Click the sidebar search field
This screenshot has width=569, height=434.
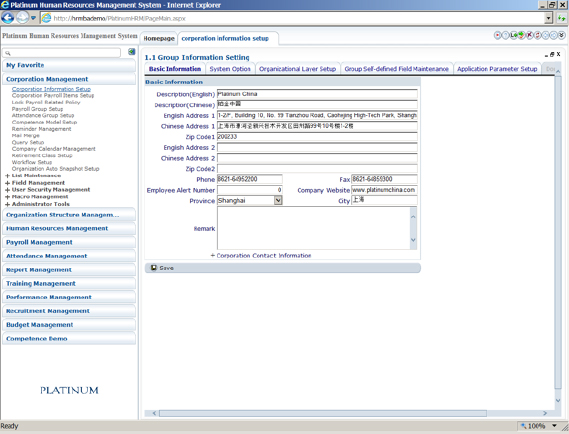pos(62,53)
